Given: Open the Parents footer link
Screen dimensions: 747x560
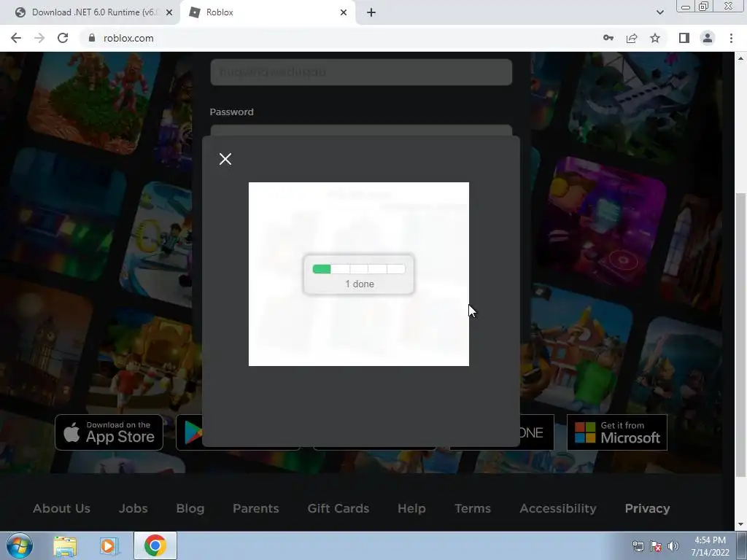Looking at the screenshot, I should coord(256,508).
